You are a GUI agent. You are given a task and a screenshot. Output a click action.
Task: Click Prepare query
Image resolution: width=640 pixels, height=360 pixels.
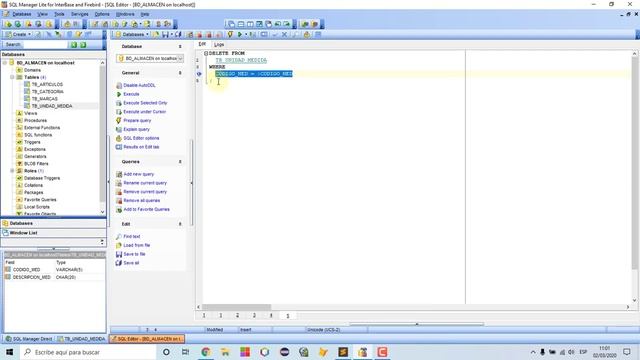[x=137, y=120]
